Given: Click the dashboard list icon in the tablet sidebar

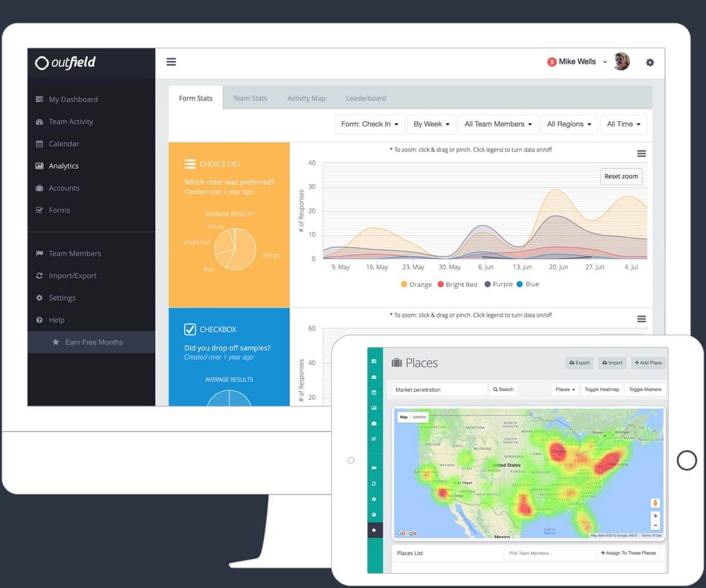Looking at the screenshot, I should [x=374, y=361].
